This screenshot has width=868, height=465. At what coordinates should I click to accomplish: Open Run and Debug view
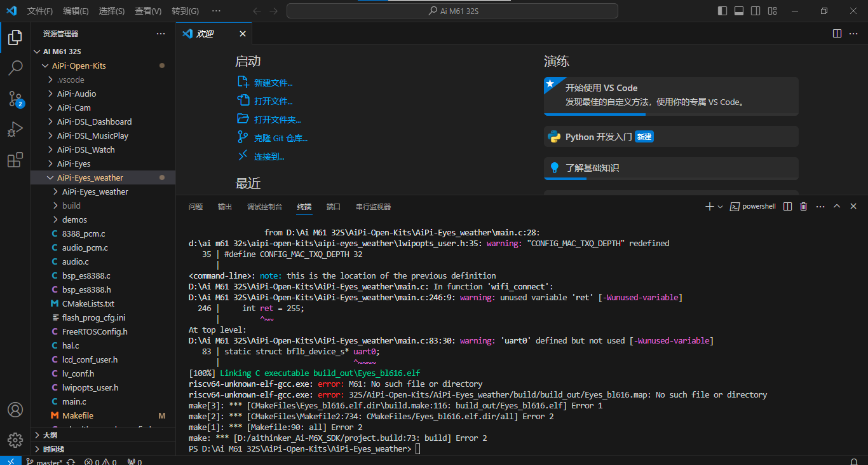point(15,129)
